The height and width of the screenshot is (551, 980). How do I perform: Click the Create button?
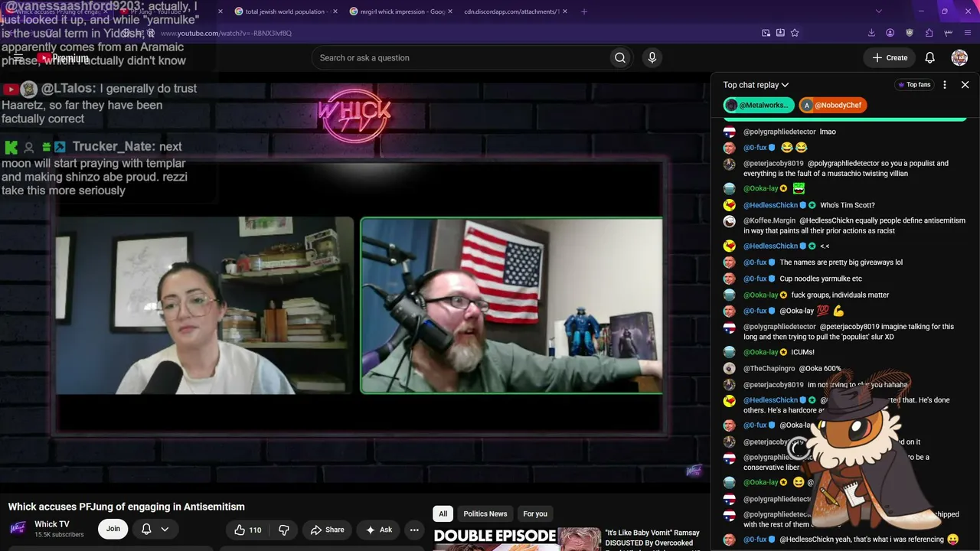pyautogui.click(x=890, y=57)
